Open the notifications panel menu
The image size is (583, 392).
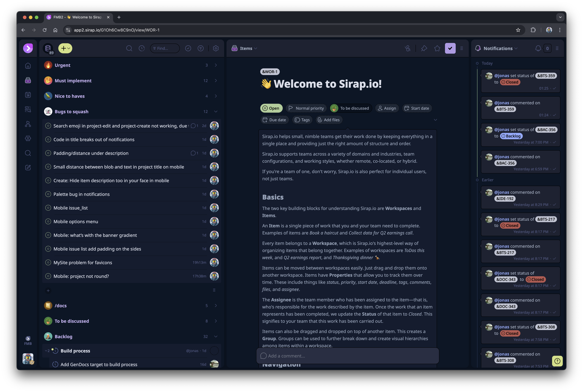[557, 48]
